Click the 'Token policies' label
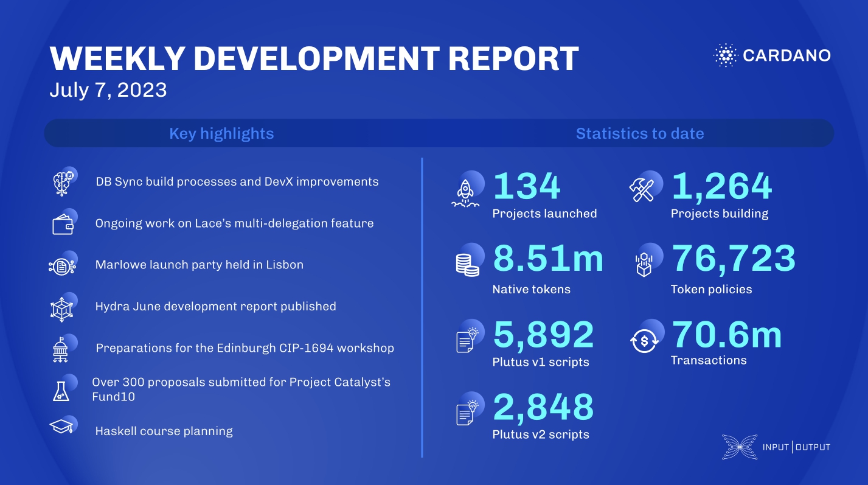868x485 pixels. click(712, 290)
